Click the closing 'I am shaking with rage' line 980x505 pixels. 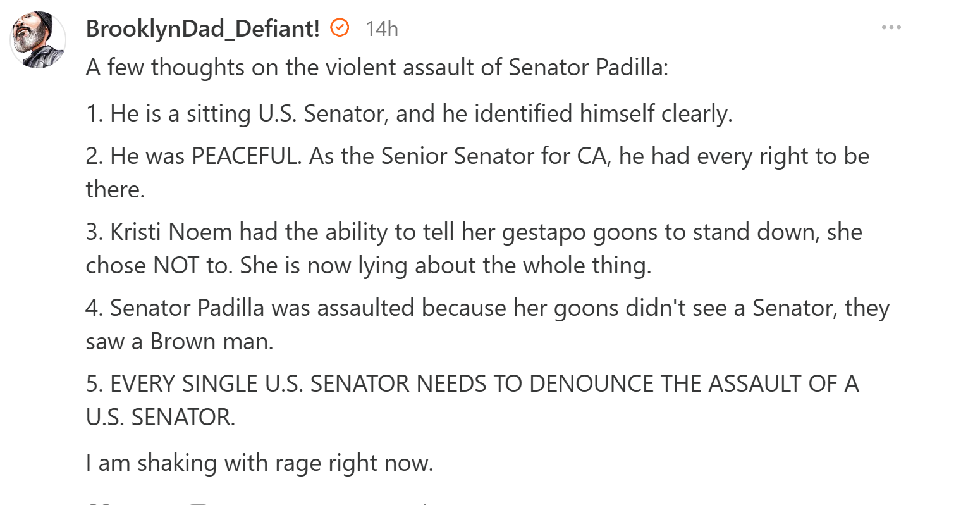coord(259,463)
